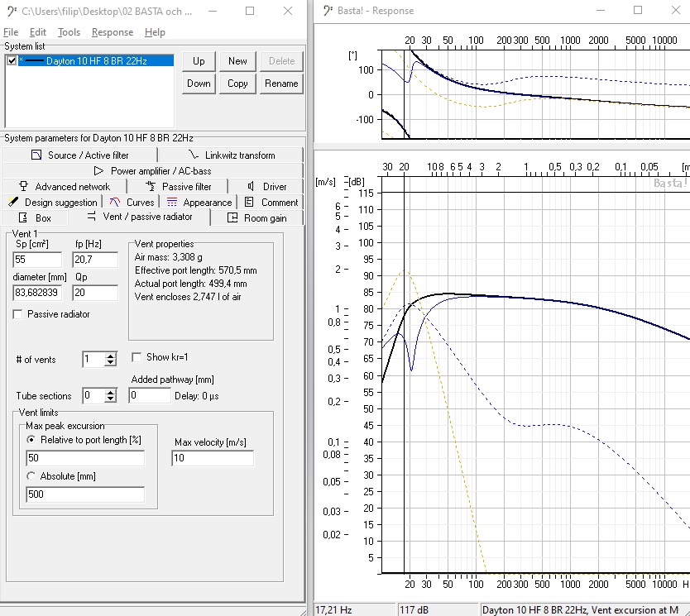The image size is (690, 616).
Task: Minimize the Basta main window
Action: (x=213, y=11)
